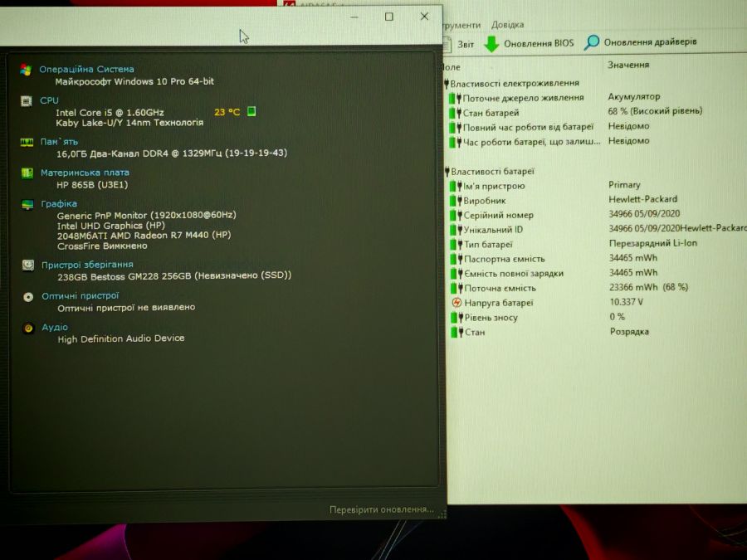Close the Speccy window
747x560 pixels.
pos(424,17)
